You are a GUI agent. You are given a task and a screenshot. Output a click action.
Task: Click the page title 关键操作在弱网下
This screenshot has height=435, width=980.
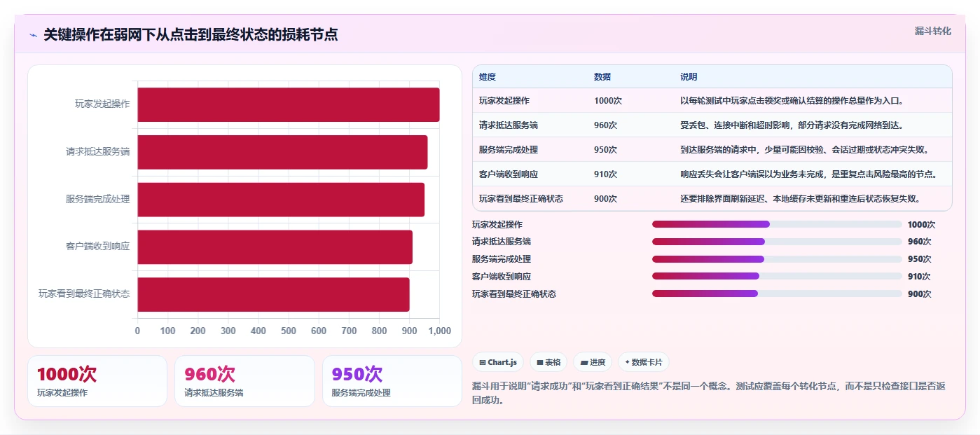click(x=191, y=35)
